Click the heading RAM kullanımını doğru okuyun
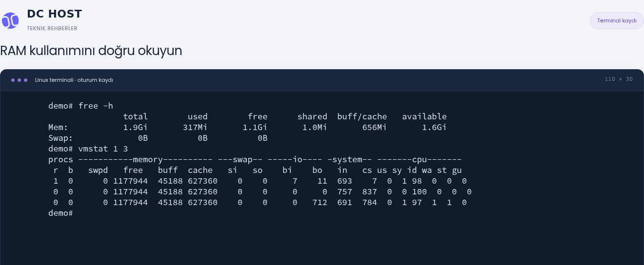 (x=91, y=51)
